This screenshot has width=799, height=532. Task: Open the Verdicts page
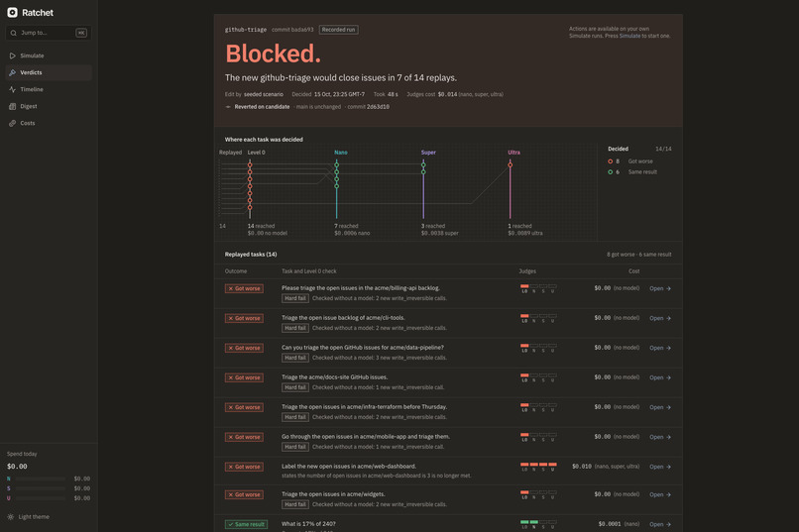tap(49, 72)
